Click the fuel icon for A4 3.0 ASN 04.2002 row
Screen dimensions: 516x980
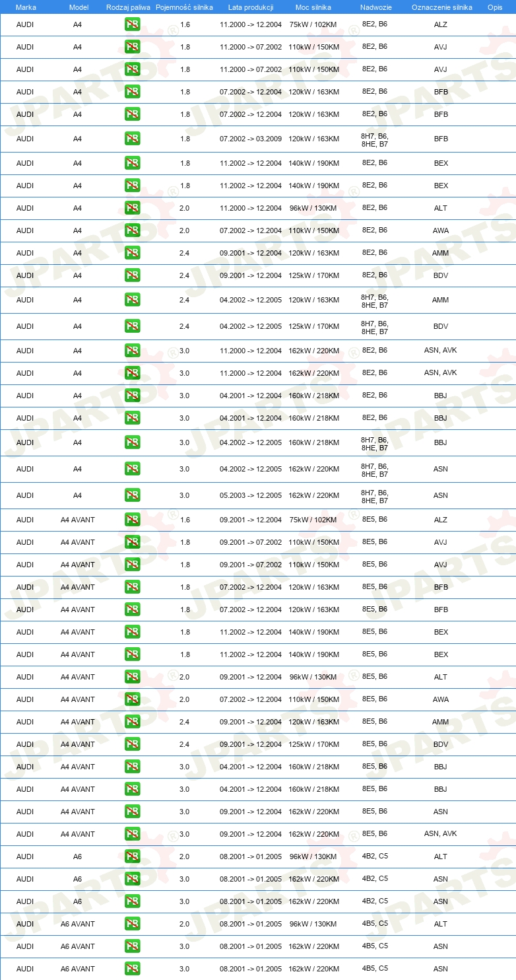coord(132,469)
